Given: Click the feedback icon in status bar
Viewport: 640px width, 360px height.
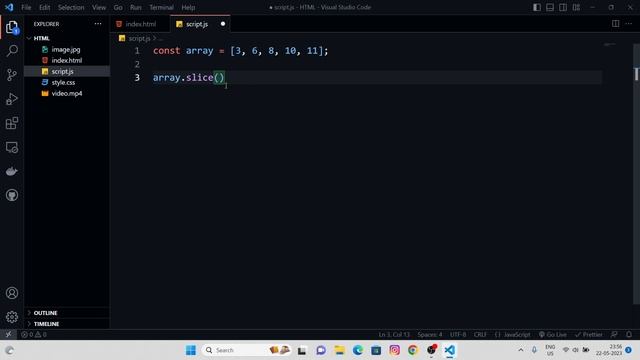Looking at the screenshot, I should tap(614, 334).
